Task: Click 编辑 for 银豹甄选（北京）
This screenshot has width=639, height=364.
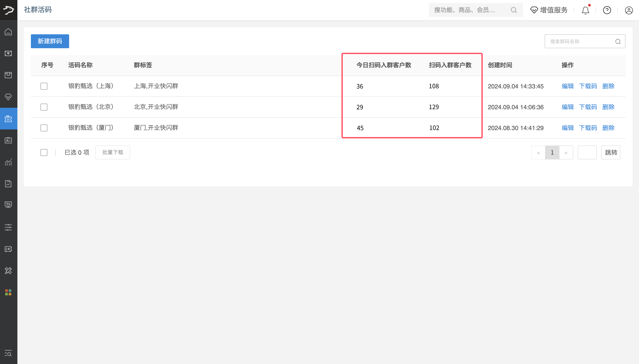Action: (567, 107)
